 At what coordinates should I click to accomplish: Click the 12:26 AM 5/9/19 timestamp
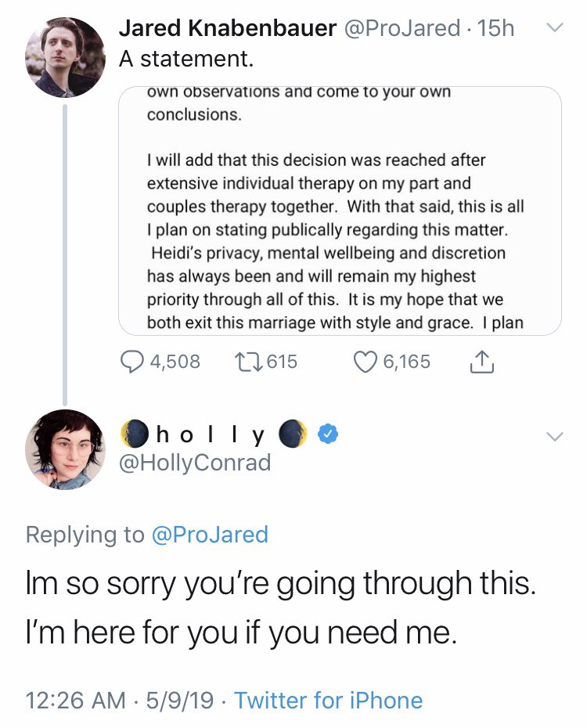point(120,700)
